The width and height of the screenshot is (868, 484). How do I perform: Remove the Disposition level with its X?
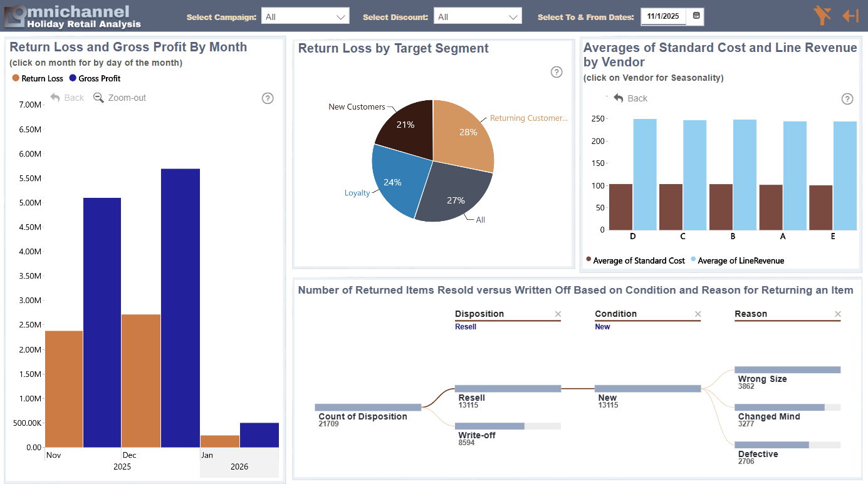point(558,314)
